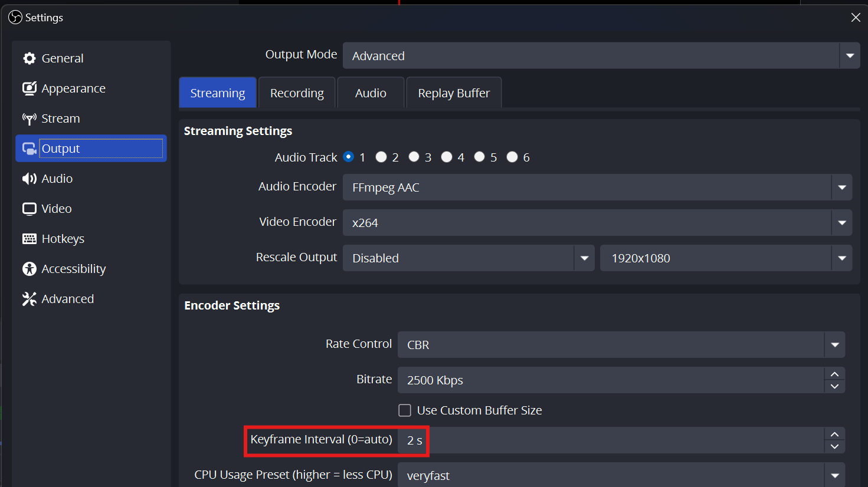Viewport: 868px width, 487px height.
Task: Select the General settings gear icon
Action: (30, 58)
